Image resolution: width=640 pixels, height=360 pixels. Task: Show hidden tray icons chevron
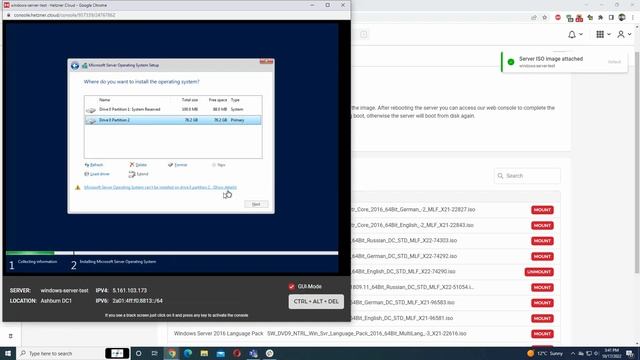coord(573,353)
